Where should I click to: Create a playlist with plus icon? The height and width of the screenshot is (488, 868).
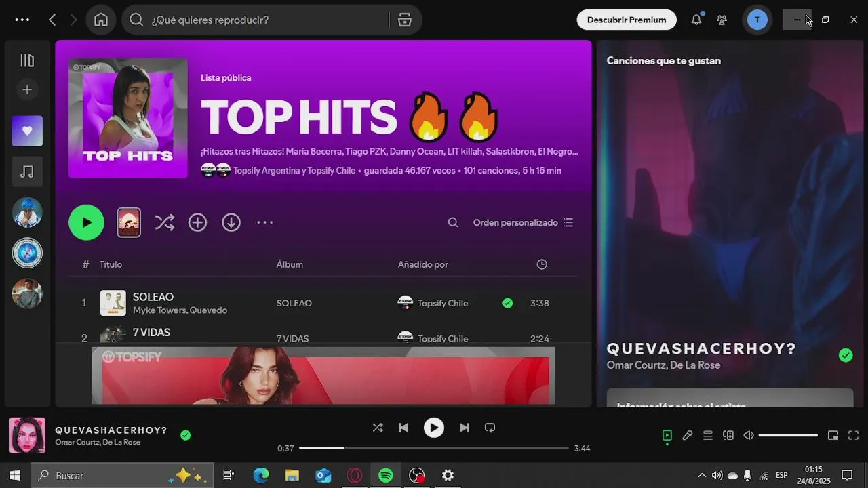pos(27,89)
